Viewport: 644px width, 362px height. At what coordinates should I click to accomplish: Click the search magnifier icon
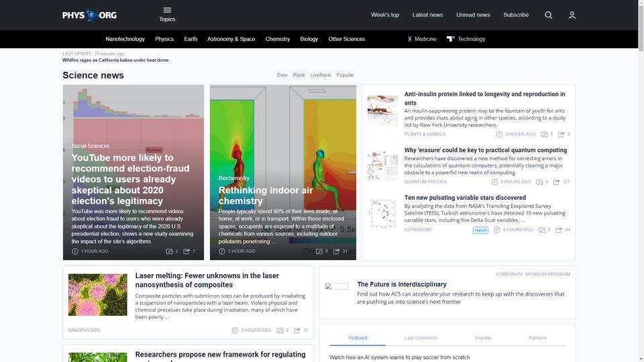548,15
